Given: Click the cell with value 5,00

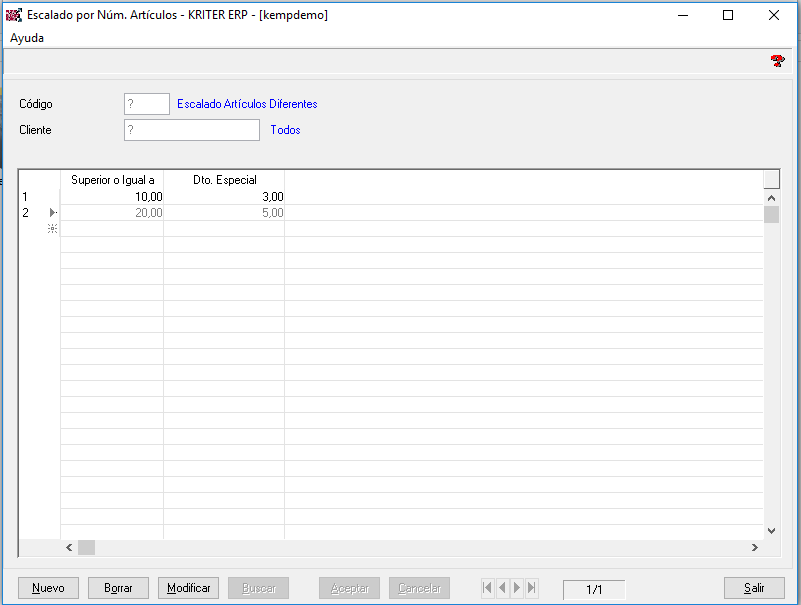Looking at the screenshot, I should click(224, 213).
